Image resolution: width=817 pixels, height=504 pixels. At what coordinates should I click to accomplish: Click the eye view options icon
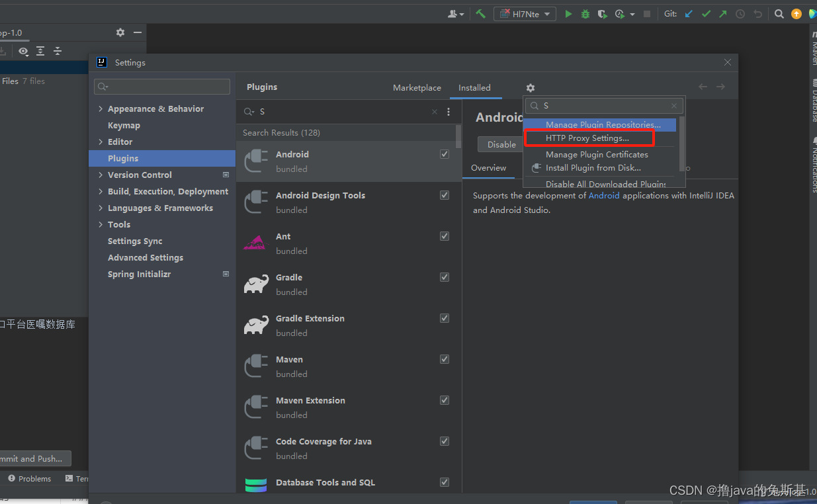pos(24,51)
